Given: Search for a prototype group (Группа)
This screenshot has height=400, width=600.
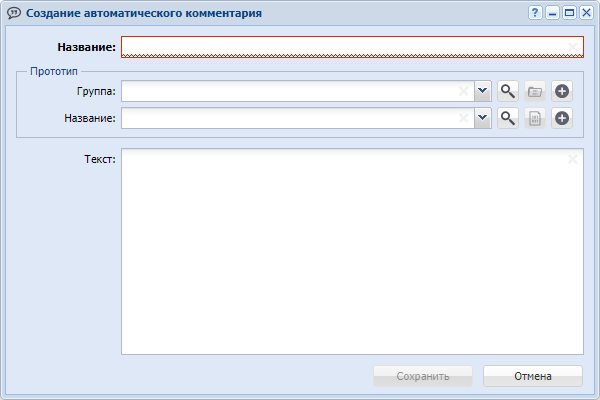Looking at the screenshot, I should [x=508, y=92].
